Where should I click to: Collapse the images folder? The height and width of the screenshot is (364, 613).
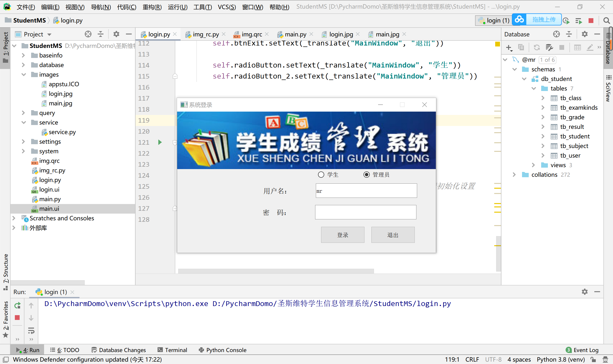point(24,74)
